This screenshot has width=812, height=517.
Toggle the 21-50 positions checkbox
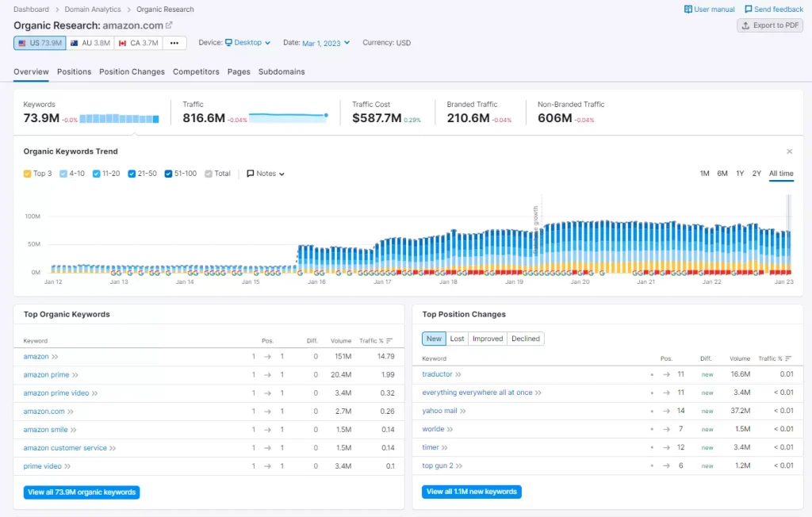click(x=132, y=174)
